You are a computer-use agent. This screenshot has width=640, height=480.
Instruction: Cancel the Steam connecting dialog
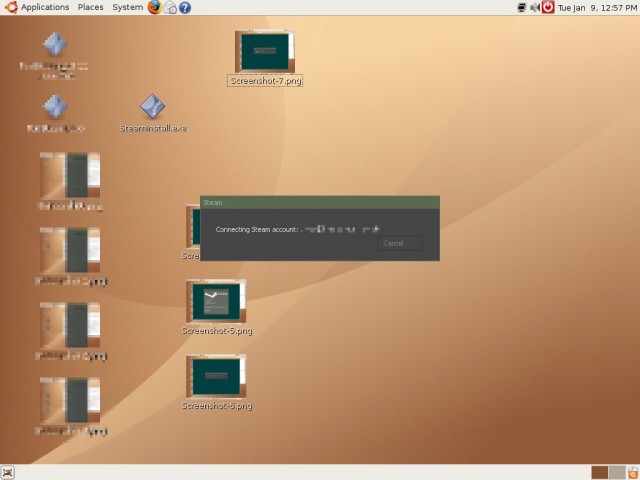(x=400, y=243)
